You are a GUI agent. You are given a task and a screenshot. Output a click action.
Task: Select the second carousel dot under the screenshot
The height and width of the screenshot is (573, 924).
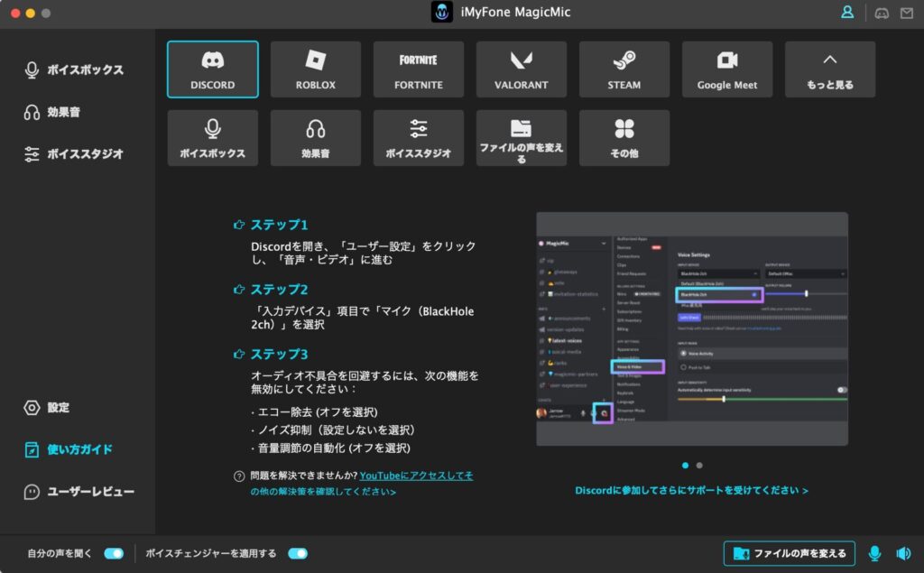(x=699, y=465)
